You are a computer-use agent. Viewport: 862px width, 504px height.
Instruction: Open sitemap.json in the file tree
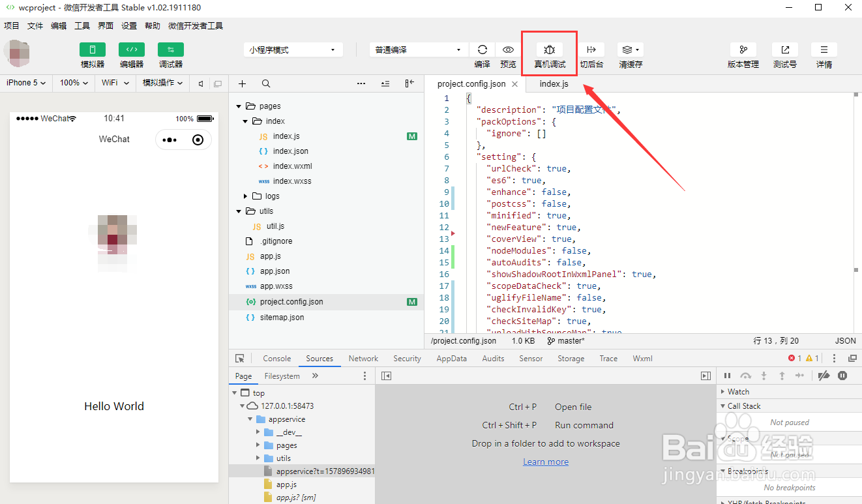282,318
